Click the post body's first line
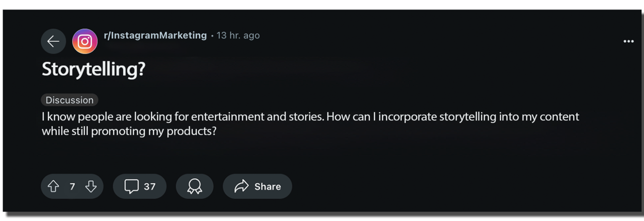Screen dimensions: 644x221 pos(310,117)
